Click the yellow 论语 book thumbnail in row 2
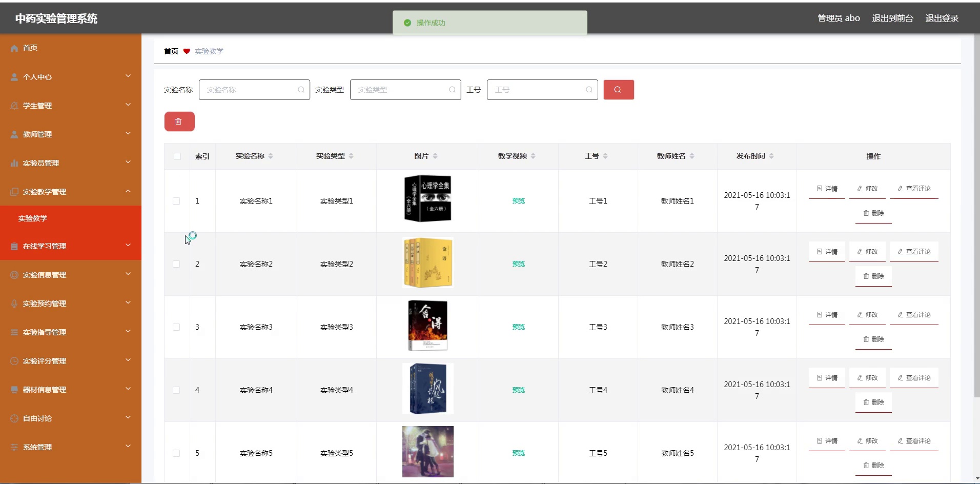The height and width of the screenshot is (484, 980). click(428, 262)
